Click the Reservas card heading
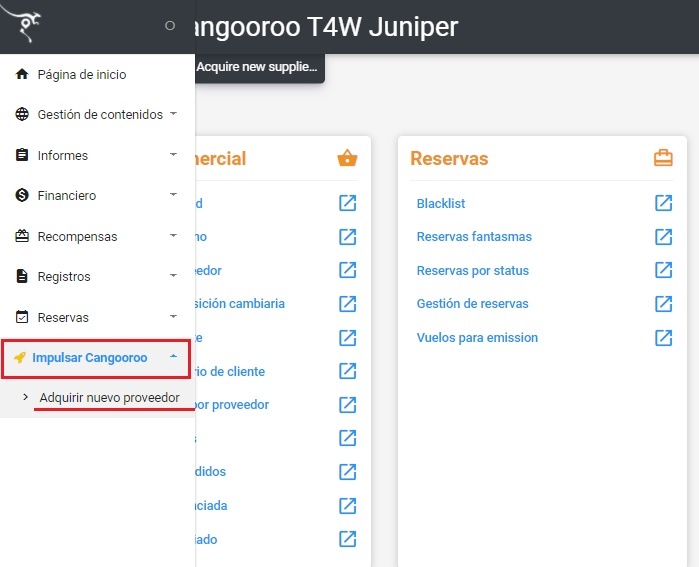 449,159
